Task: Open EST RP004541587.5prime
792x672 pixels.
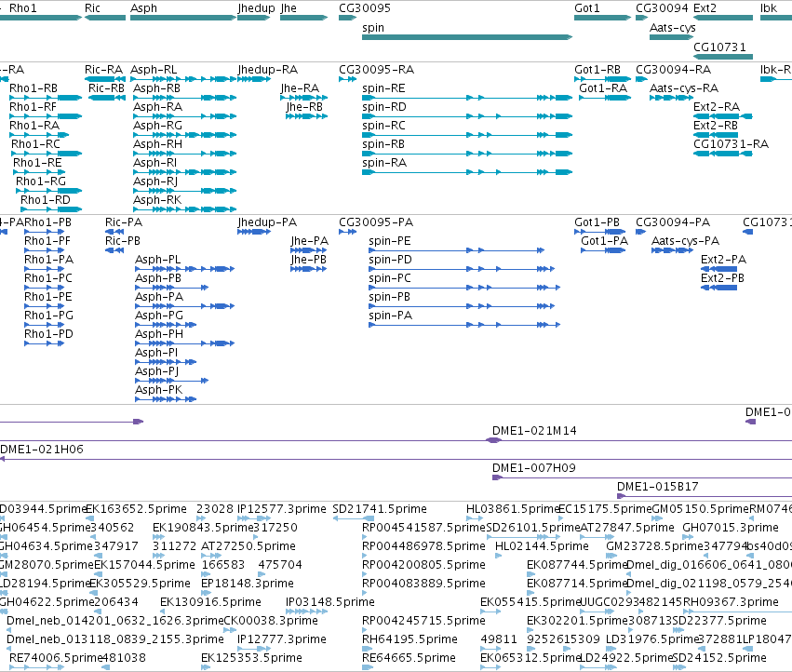Action: (x=366, y=537)
